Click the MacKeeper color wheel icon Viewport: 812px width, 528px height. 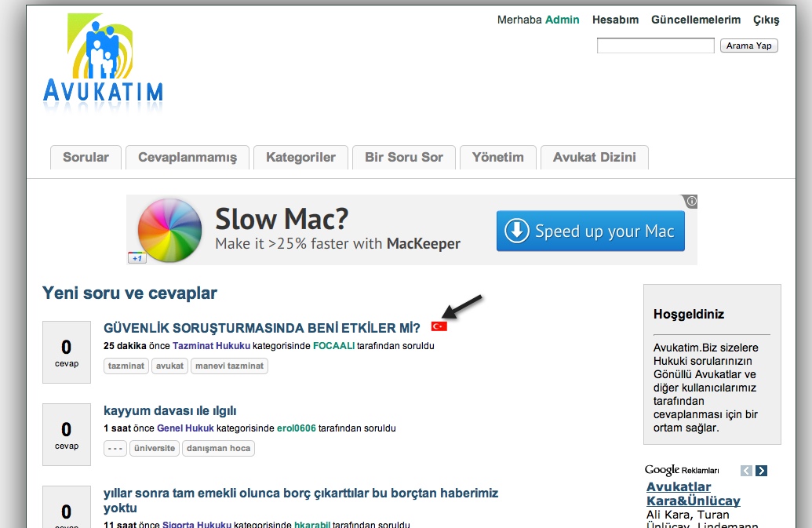tap(169, 231)
